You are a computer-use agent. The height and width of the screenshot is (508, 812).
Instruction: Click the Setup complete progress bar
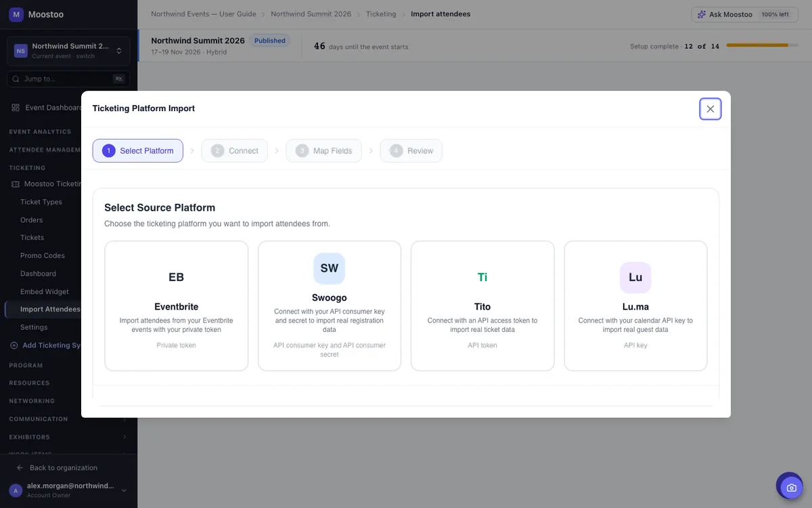coord(763,45)
